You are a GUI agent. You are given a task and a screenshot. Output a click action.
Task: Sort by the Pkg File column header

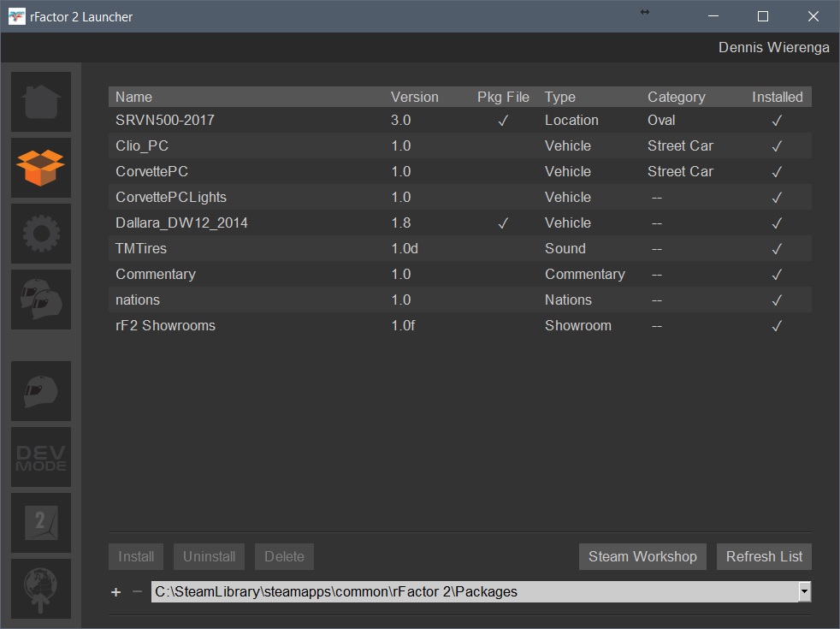[503, 97]
